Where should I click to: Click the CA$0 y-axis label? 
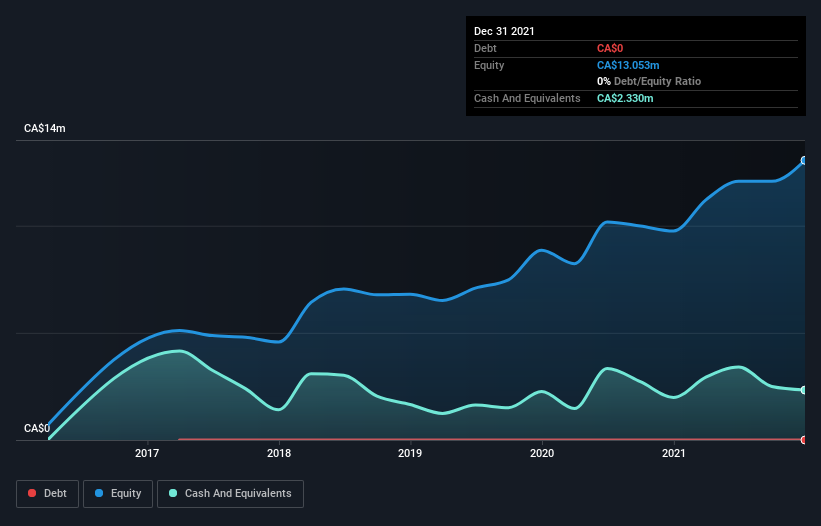[x=36, y=429]
